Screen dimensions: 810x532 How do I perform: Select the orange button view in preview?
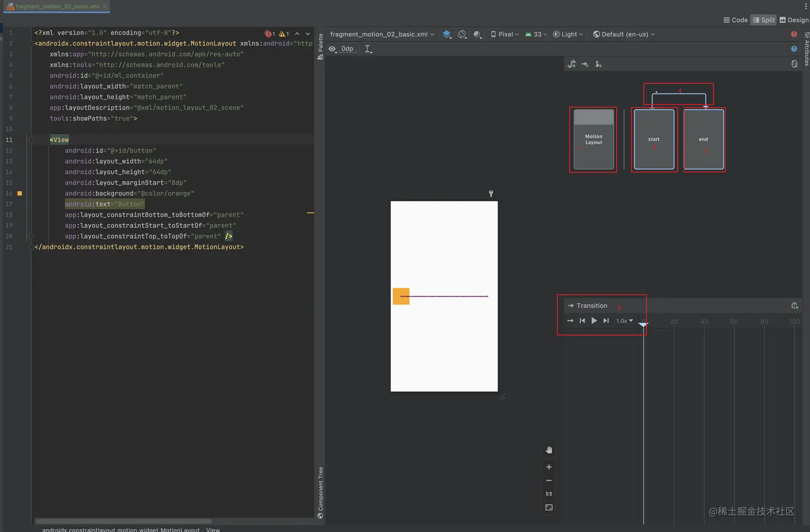click(401, 296)
